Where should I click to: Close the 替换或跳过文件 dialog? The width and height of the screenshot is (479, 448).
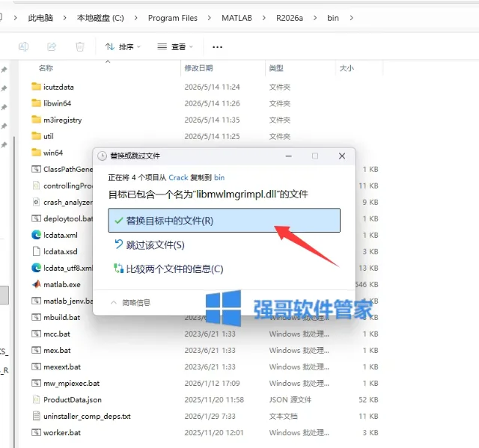[x=342, y=156]
